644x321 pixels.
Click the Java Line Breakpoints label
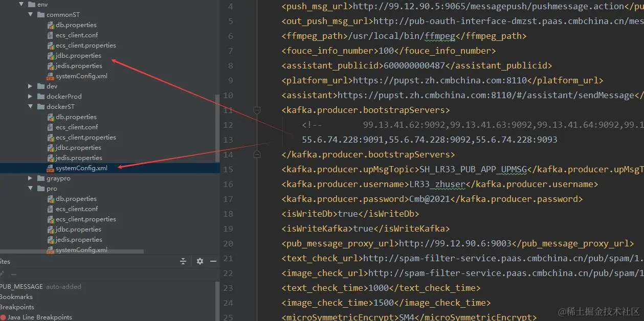point(39,317)
